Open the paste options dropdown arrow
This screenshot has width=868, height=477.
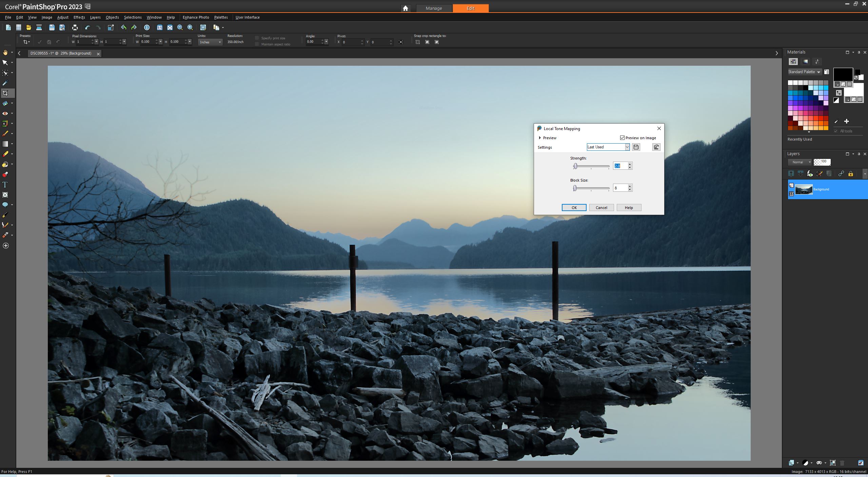(x=223, y=28)
